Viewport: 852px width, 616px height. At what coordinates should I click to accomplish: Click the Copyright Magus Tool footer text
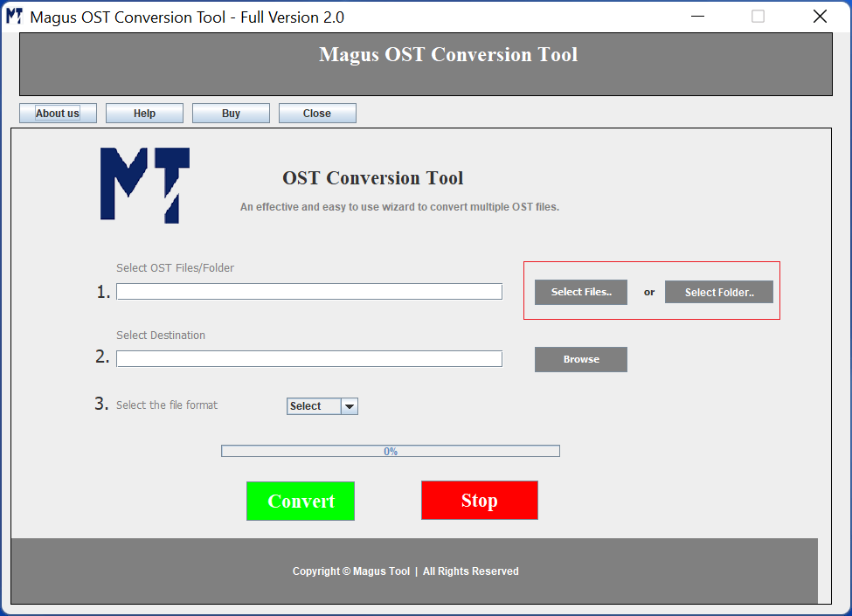pyautogui.click(x=405, y=571)
